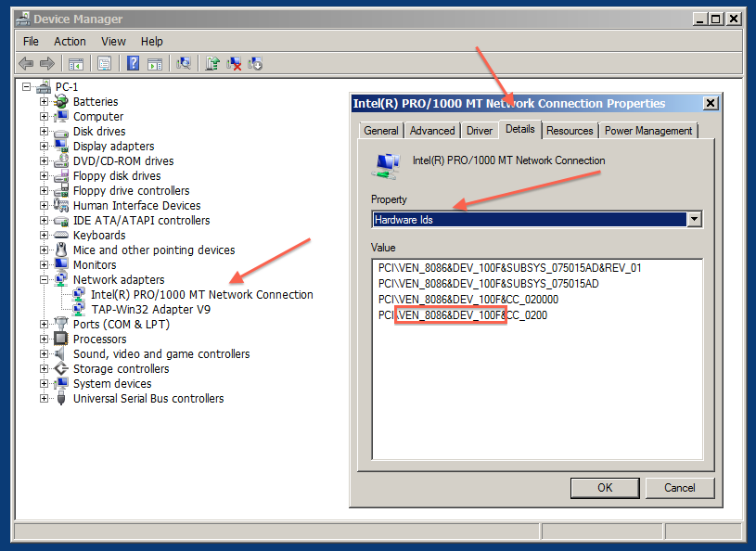Click the Batteries category icon
This screenshot has height=551, width=756.
(x=60, y=102)
